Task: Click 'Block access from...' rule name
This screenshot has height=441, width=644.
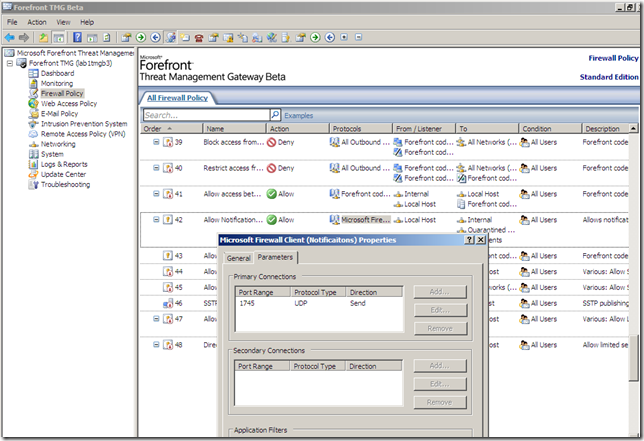Action: pyautogui.click(x=234, y=142)
